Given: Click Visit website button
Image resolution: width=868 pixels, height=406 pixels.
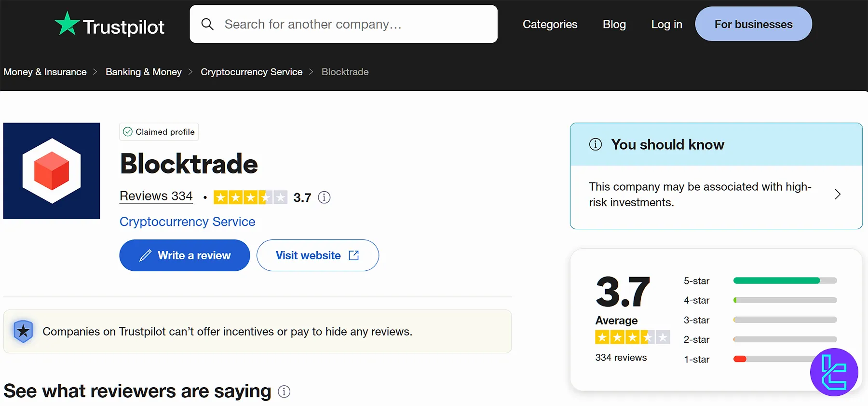Looking at the screenshot, I should (x=317, y=255).
